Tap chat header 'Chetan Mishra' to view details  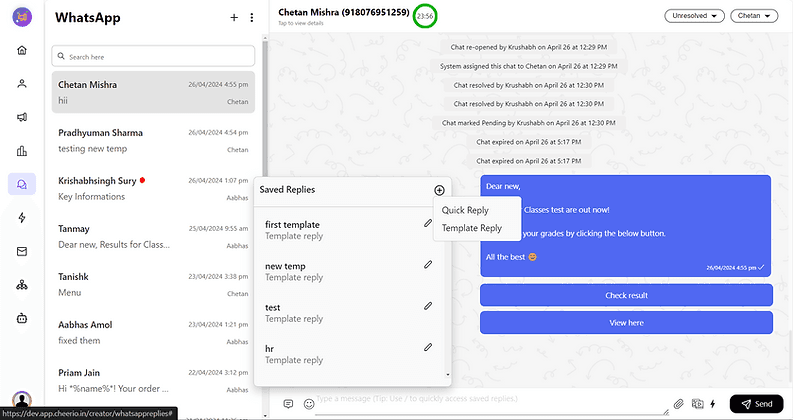344,12
